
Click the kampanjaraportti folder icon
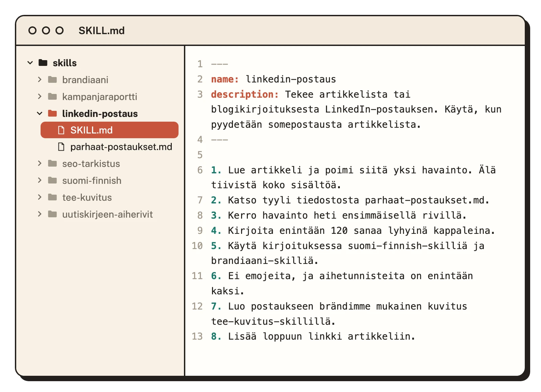coord(52,96)
